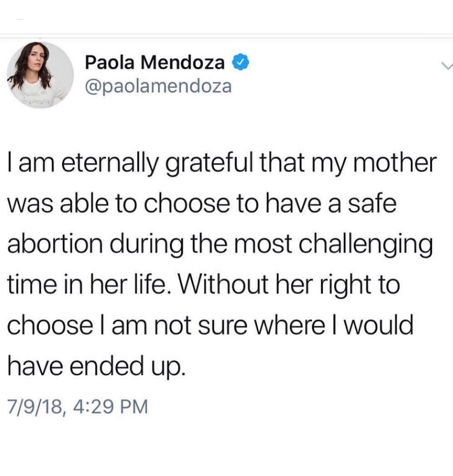The width and height of the screenshot is (453, 476).
Task: Click the "Without her right to" text
Action: (x=289, y=285)
